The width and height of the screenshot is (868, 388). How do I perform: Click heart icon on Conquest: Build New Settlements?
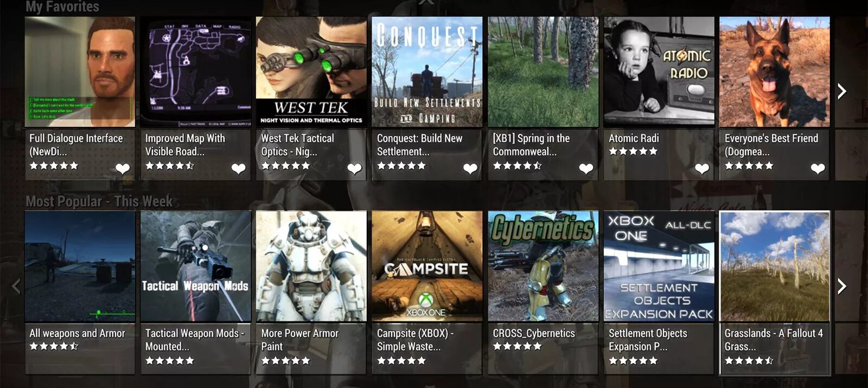pos(470,169)
